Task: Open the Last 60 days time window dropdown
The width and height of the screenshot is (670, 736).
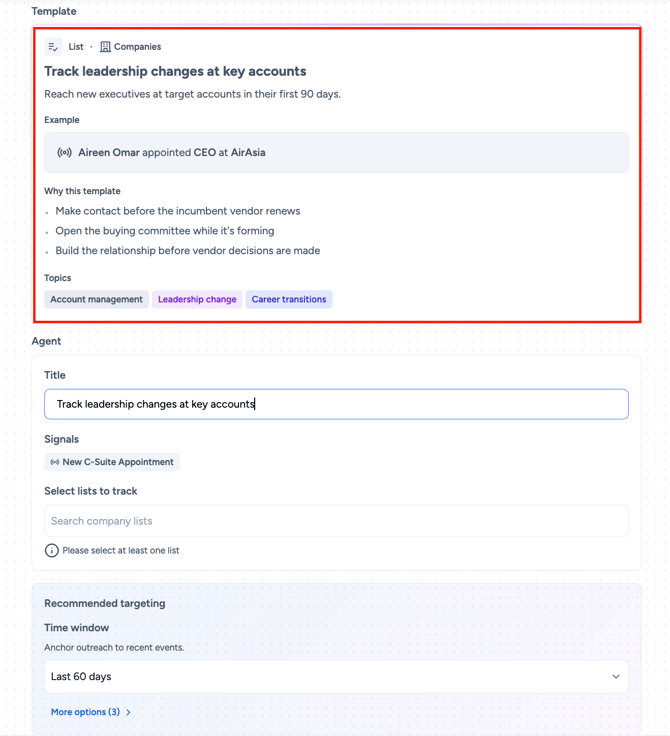Action: tap(336, 677)
